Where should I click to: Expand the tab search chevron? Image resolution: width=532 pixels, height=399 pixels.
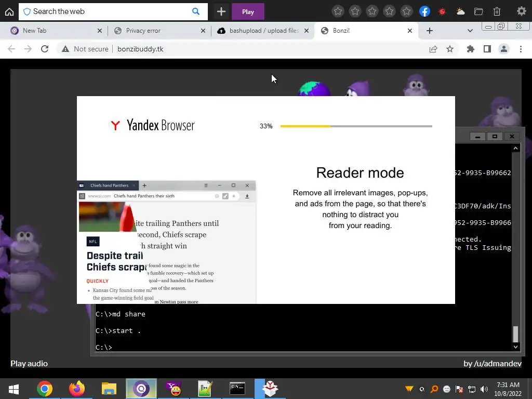point(470,31)
